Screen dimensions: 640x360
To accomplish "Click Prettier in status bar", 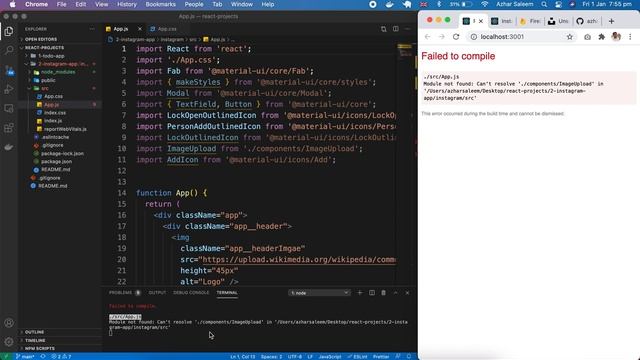I will pyautogui.click(x=381, y=357).
